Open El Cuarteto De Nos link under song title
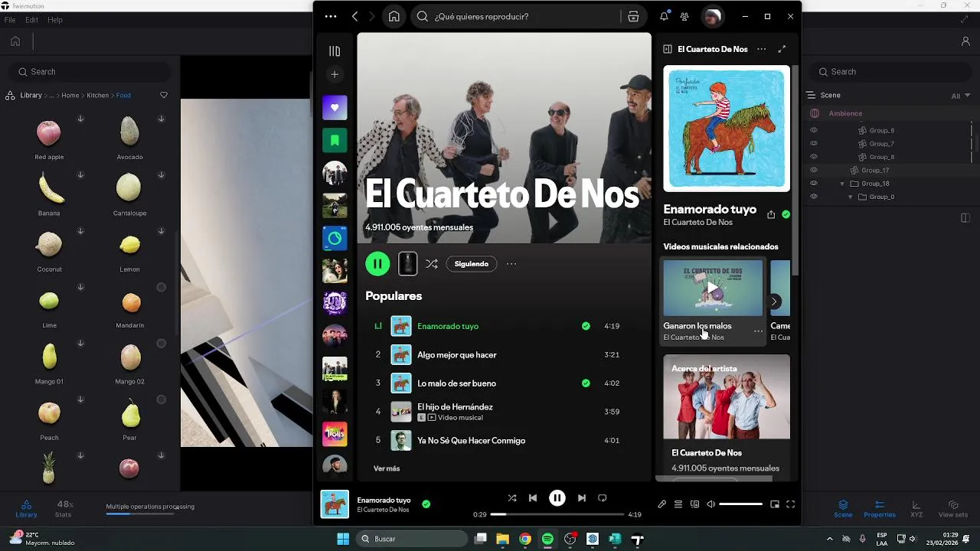Screen dimensions: 980x551 coord(697,223)
